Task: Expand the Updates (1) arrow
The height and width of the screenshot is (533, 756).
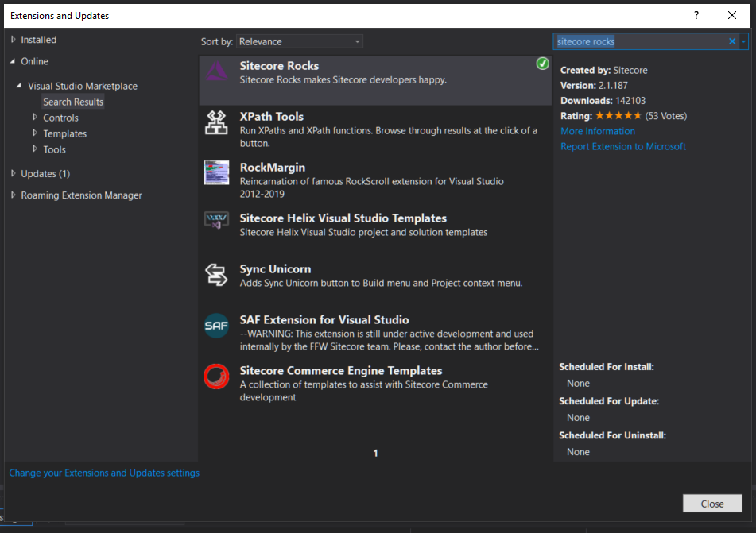Action: 14,173
